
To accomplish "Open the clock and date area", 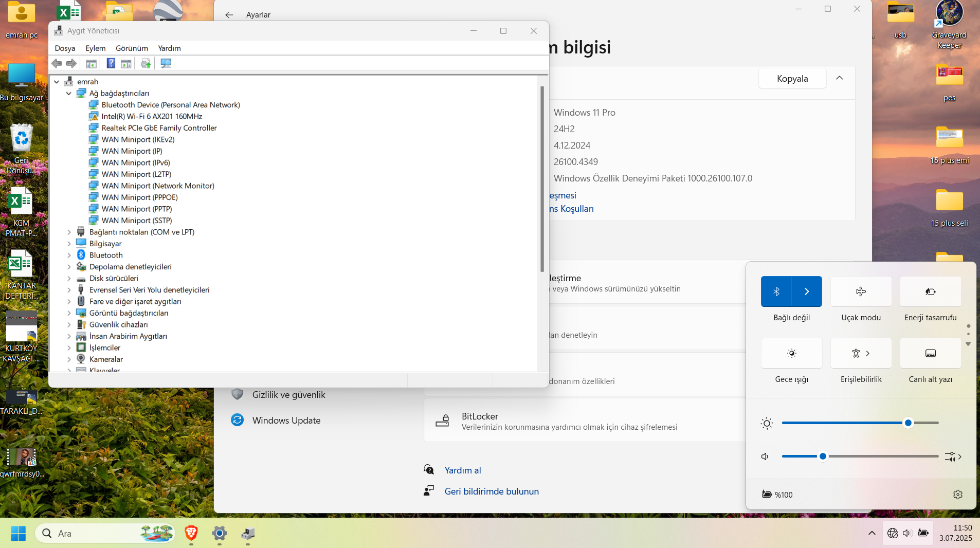I will click(x=955, y=533).
